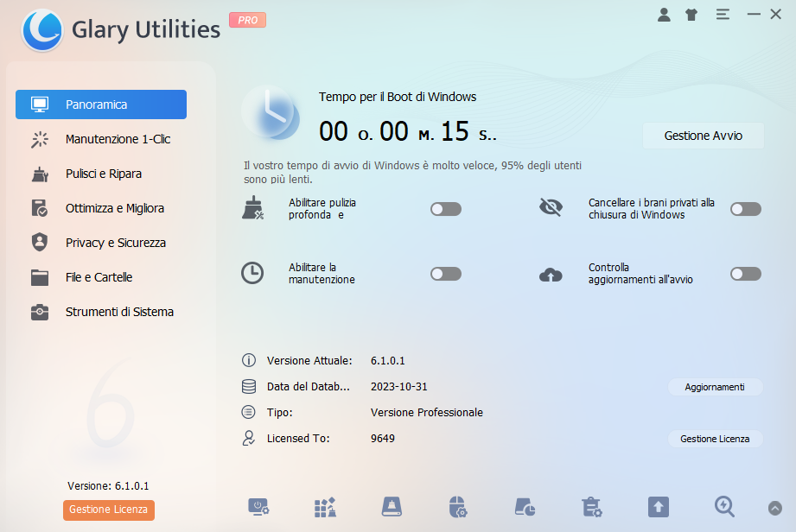
Task: Click the Aggiornamenti button
Action: tap(715, 387)
